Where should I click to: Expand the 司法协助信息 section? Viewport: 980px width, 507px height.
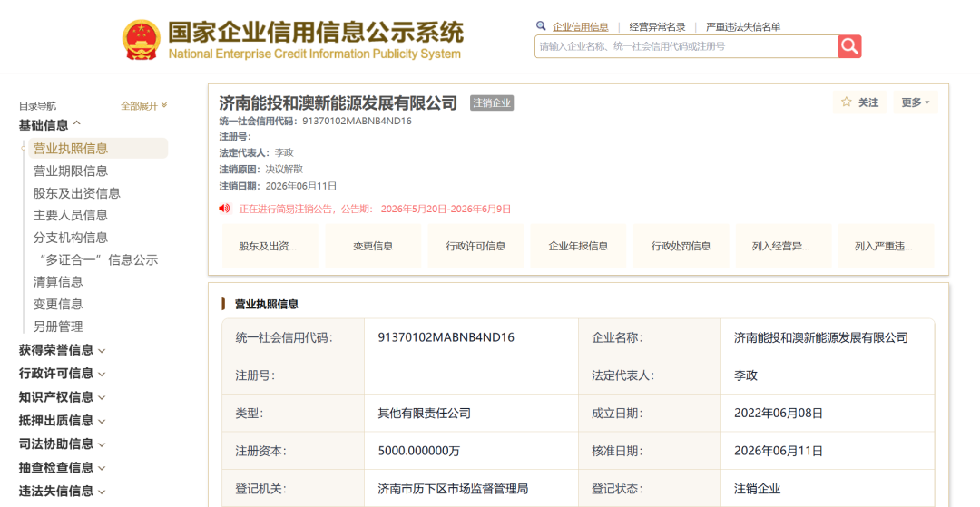[63, 444]
